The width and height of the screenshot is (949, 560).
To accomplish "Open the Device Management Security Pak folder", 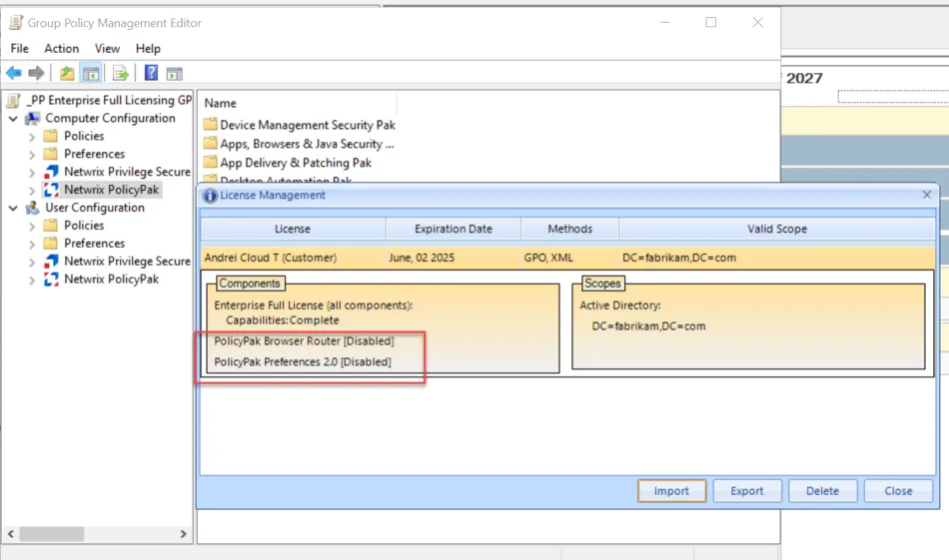I will 307,125.
